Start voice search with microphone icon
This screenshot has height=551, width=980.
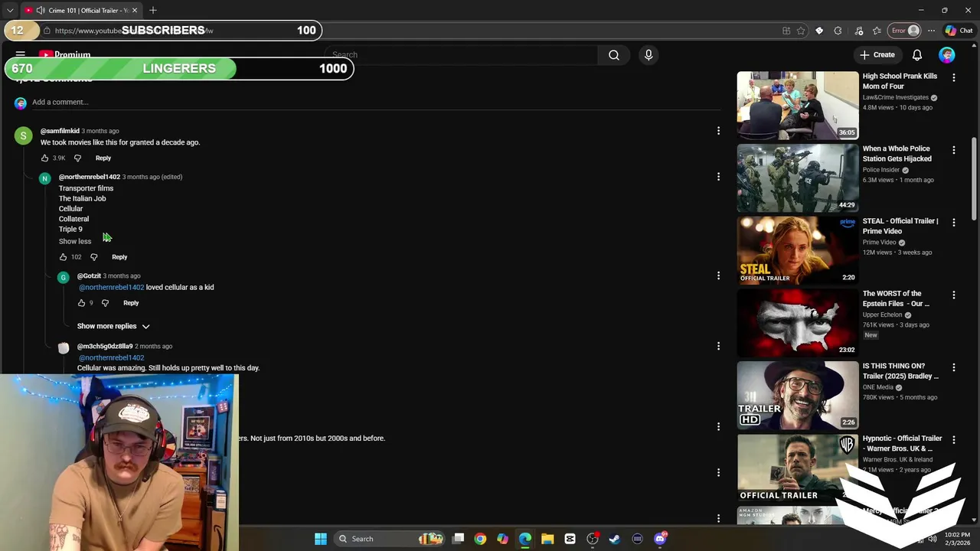[648, 55]
